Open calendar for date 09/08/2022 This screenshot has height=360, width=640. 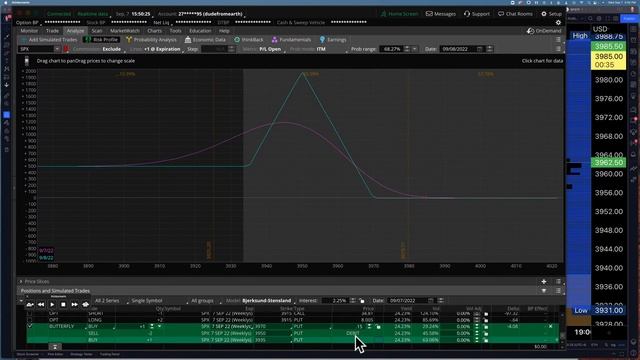(x=480, y=49)
